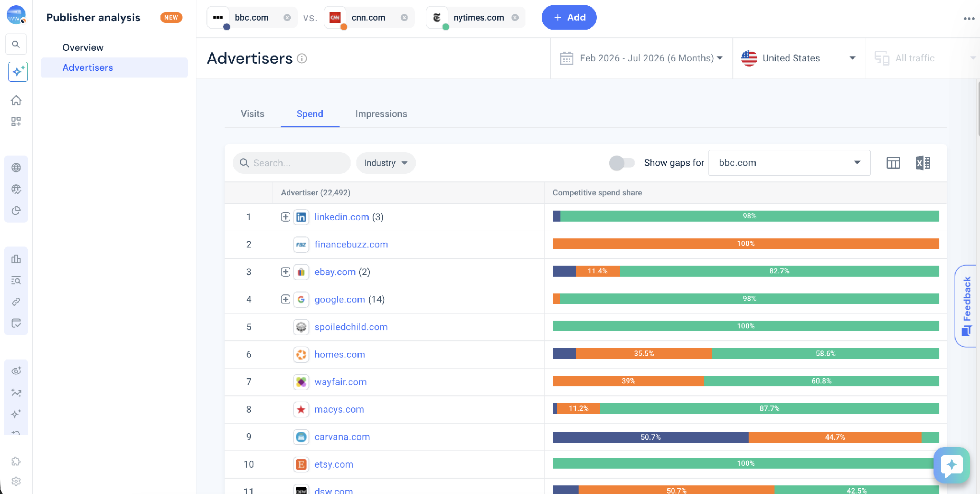Click financebuzz.com 100% orange bar
Screen dimensions: 980x494
[746, 244]
